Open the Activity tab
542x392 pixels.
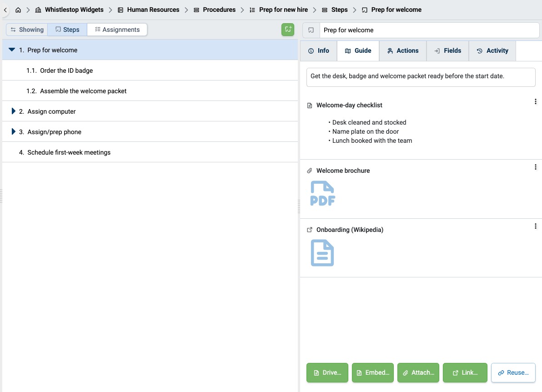[492, 51]
